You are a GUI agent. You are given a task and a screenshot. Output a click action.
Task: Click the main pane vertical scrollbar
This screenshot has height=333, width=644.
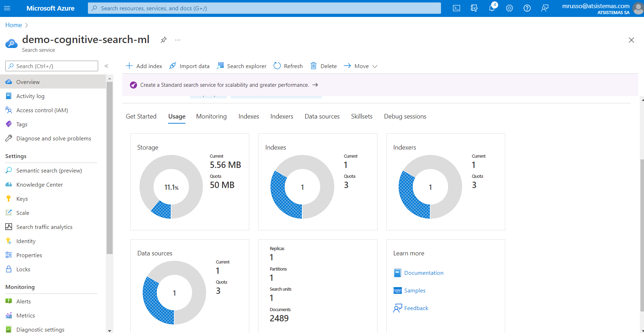642,236
